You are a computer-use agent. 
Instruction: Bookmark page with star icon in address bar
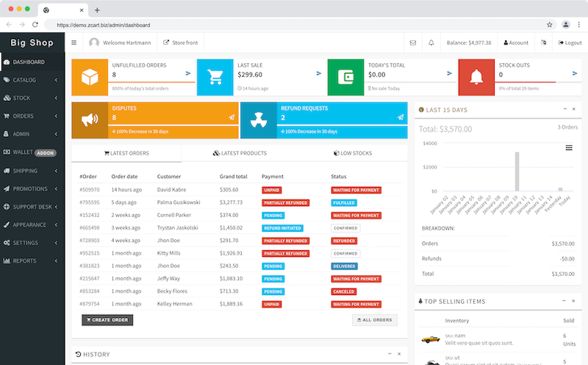coord(549,25)
